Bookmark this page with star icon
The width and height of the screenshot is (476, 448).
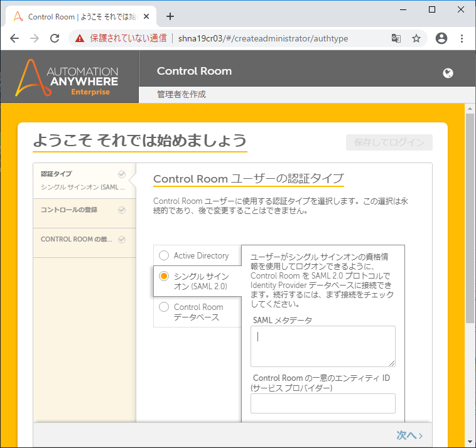tap(416, 38)
